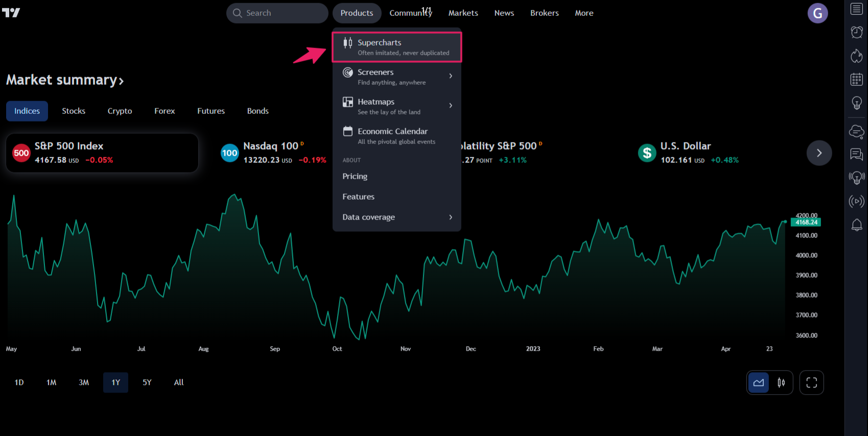Open the streams broadcast icon
Screen dimensions: 868x436
[x=857, y=201]
